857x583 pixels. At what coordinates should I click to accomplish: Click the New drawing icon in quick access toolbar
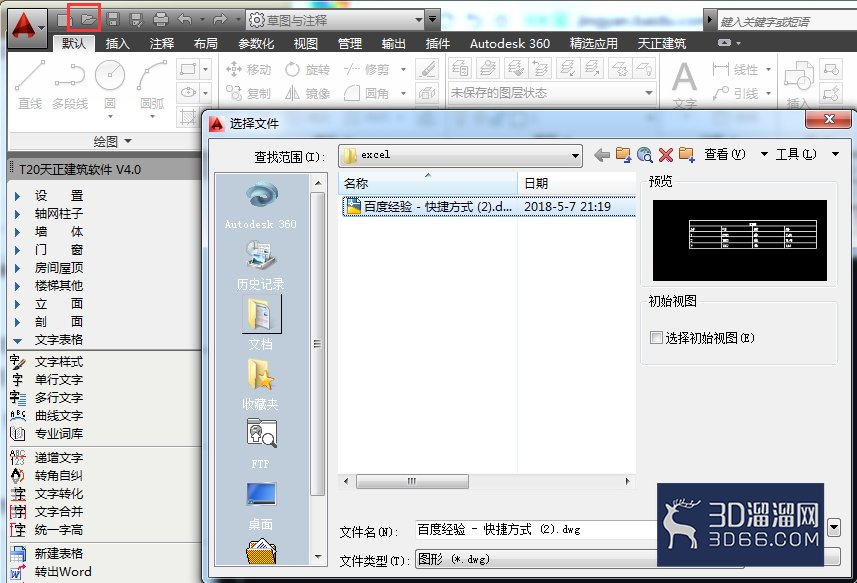point(64,20)
